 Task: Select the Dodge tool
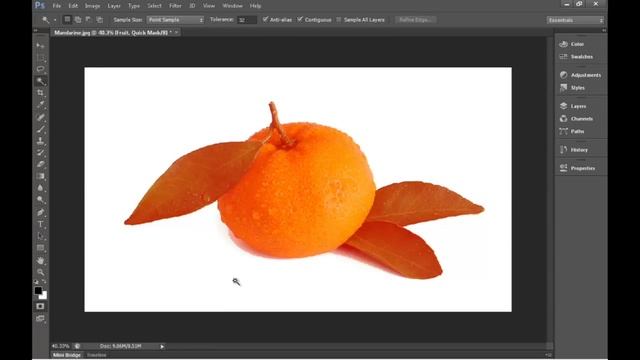pyautogui.click(x=40, y=200)
